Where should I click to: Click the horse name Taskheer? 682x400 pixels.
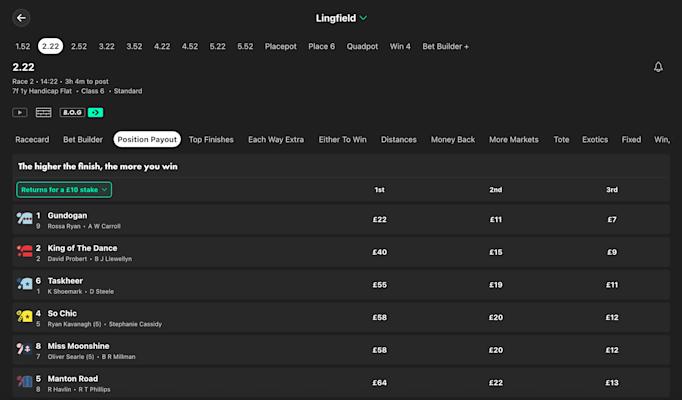(65, 281)
